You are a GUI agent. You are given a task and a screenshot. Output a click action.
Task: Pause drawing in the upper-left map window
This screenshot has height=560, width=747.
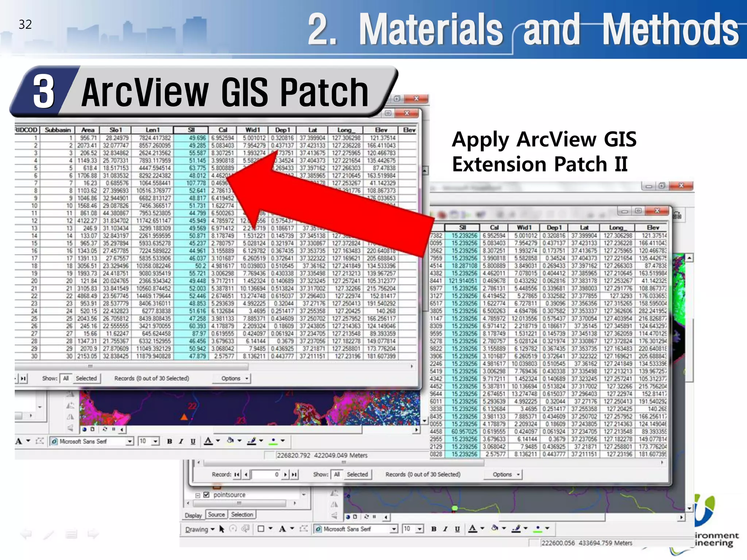113,429
